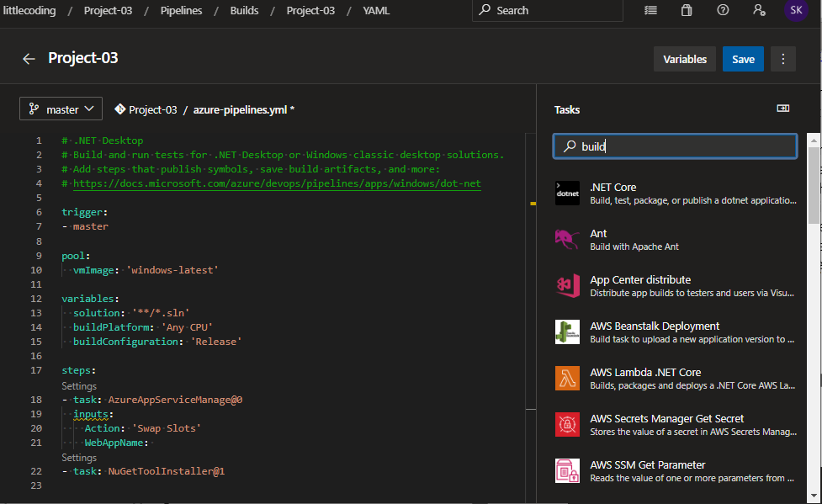Open the master branch selector
Screen dimensions: 822x504
coord(61,108)
